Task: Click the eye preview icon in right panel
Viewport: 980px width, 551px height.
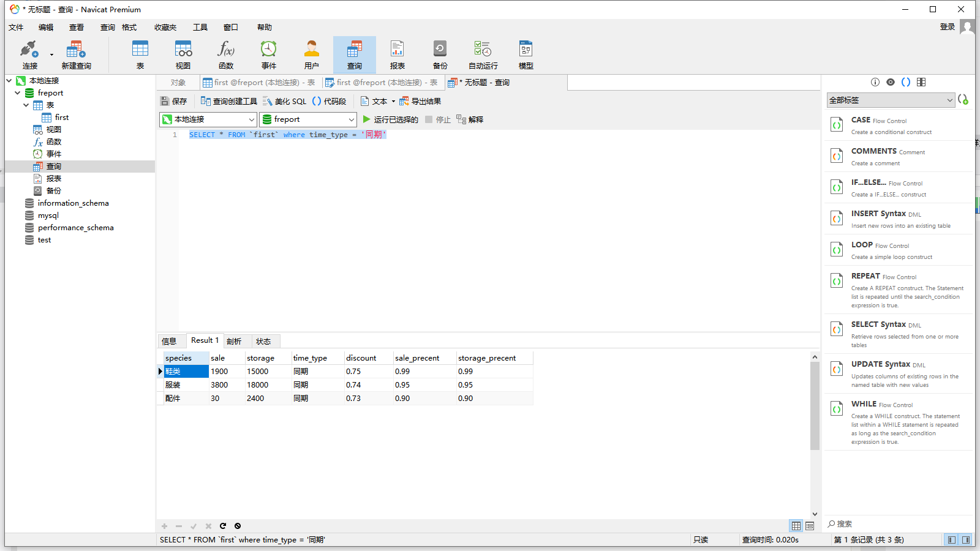Action: (891, 82)
